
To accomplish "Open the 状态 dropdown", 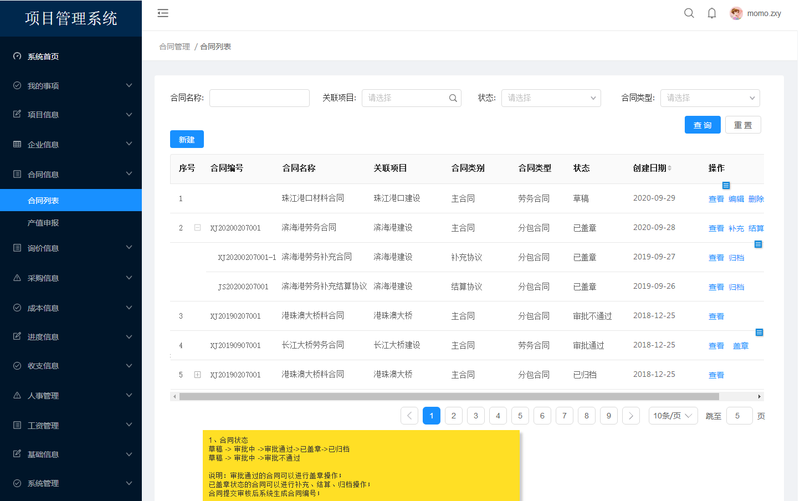I will [x=551, y=98].
